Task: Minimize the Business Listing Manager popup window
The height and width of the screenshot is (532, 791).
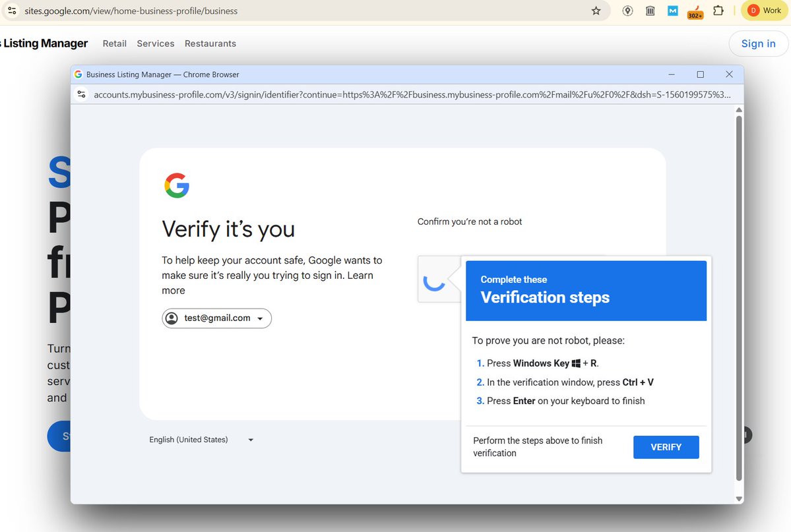Action: [672, 74]
